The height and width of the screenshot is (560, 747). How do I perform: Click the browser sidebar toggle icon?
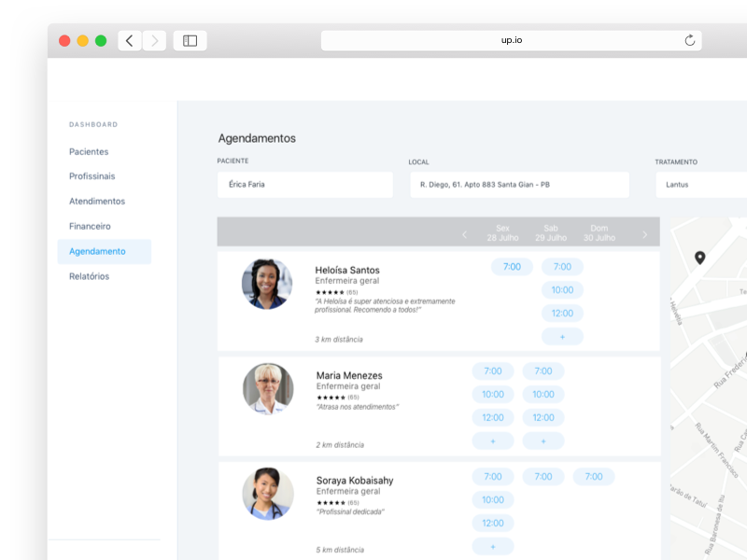coord(190,40)
